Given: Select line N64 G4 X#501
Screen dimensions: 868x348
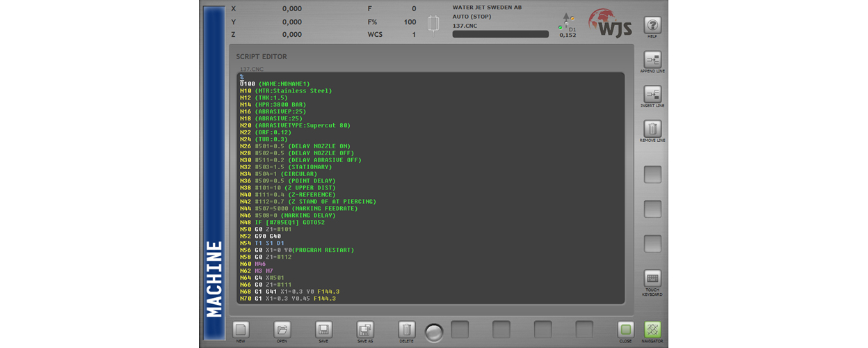Looking at the screenshot, I should [263, 278].
